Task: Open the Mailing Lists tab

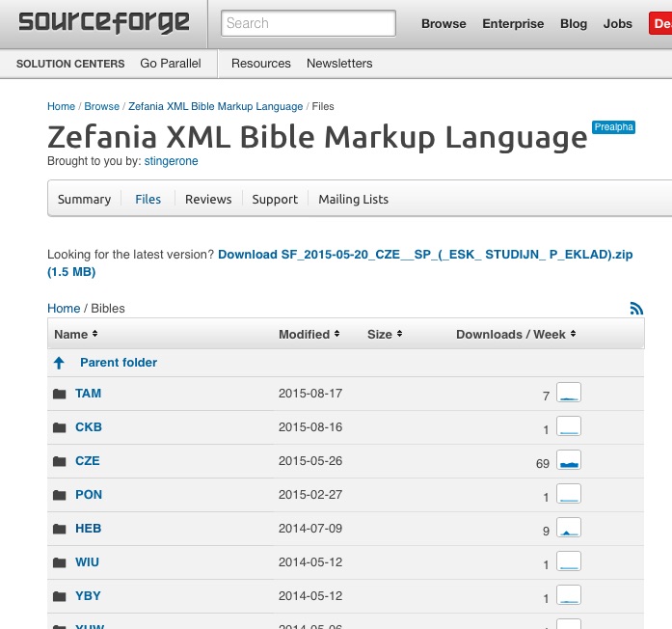Action: pyautogui.click(x=353, y=200)
